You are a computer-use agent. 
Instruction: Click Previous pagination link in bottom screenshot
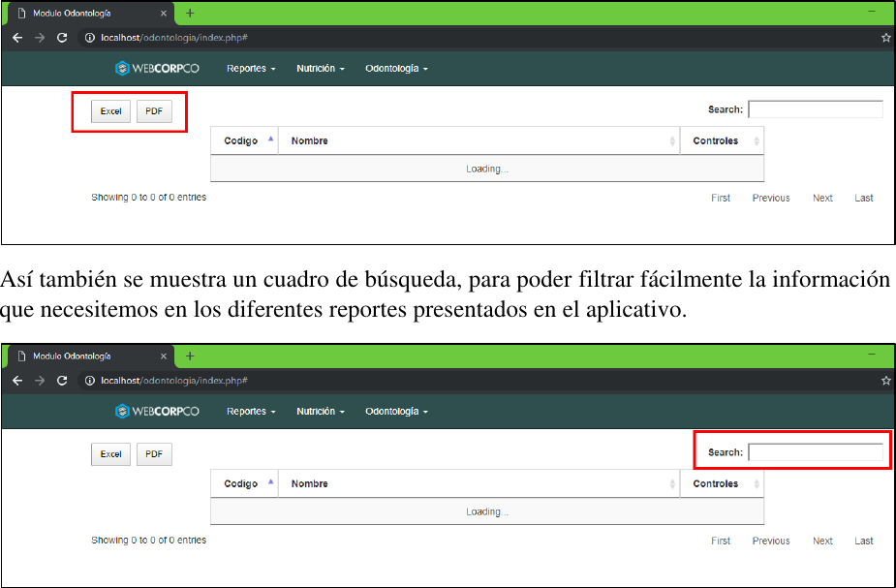pos(771,541)
